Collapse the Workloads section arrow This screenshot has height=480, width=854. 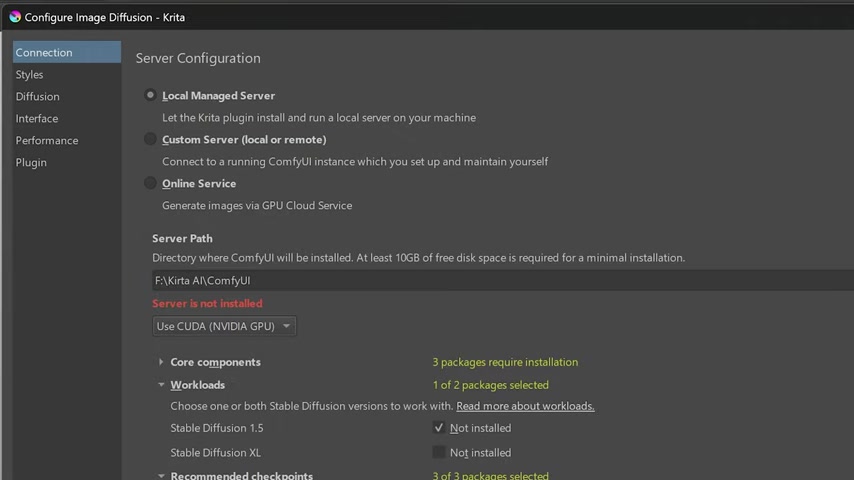[x=161, y=385]
